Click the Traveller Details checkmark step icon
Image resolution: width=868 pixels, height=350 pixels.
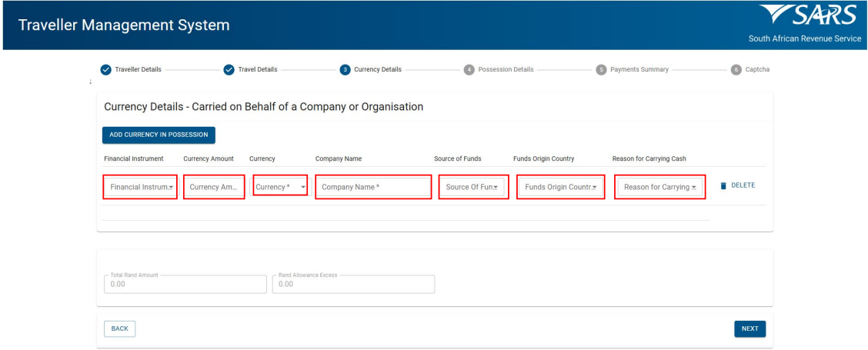tap(107, 70)
